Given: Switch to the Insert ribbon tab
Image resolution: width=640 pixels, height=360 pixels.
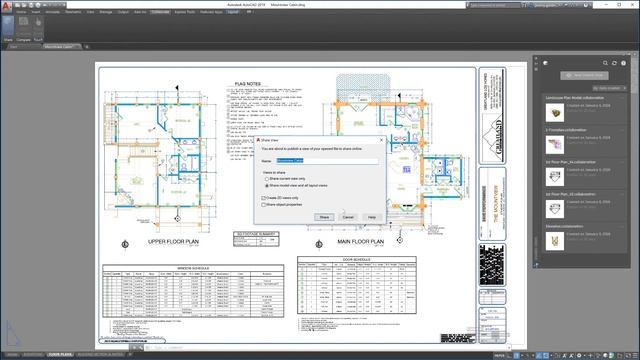Looking at the screenshot, I should (36, 12).
